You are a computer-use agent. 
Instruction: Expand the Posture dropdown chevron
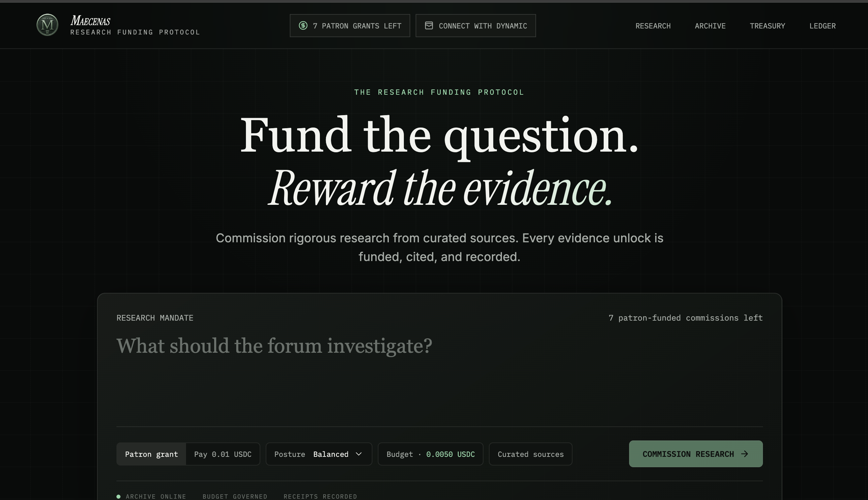(359, 454)
